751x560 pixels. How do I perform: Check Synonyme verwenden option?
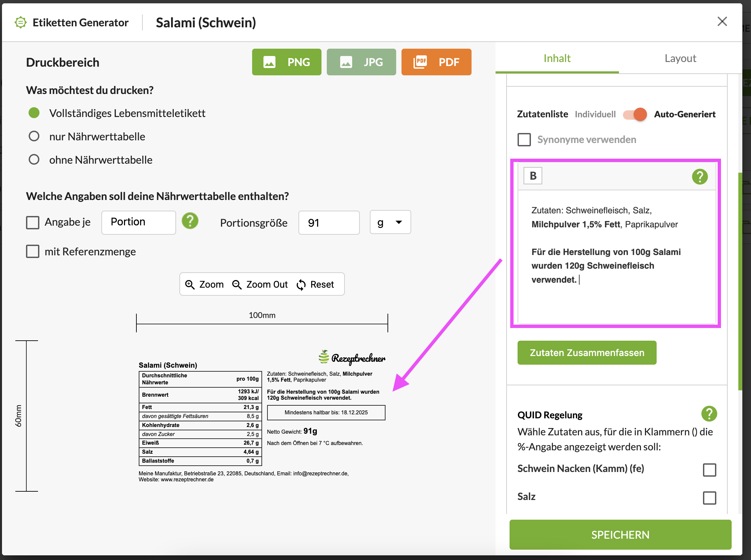524,139
